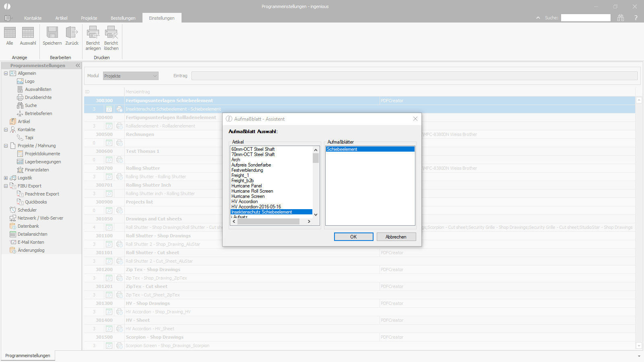Viewport: 644px width, 362px height.
Task: Collapse the Allgemein tree node
Action: (x=6, y=73)
